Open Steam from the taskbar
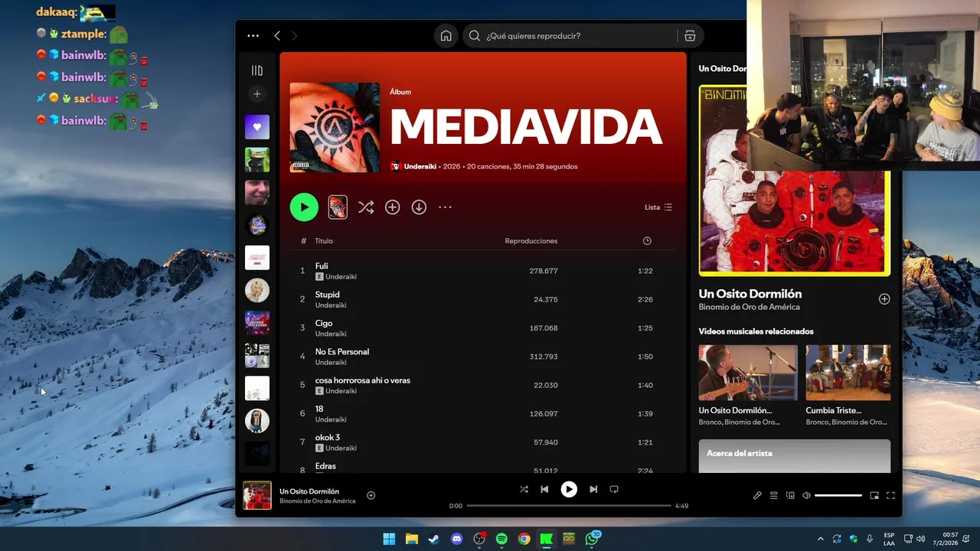This screenshot has width=980, height=551. (434, 539)
